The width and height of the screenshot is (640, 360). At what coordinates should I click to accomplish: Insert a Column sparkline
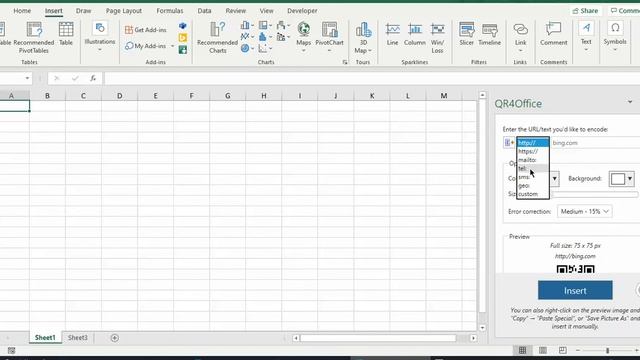[x=415, y=34]
